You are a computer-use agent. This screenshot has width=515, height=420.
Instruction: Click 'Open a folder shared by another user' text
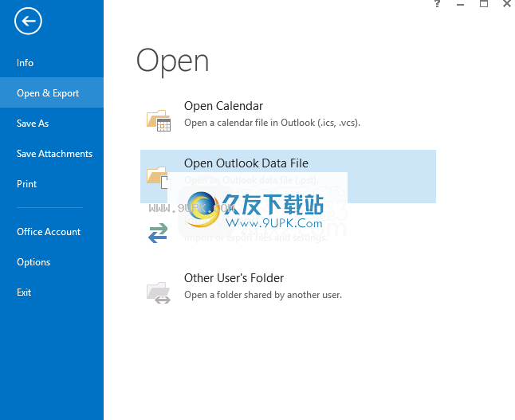(x=263, y=295)
